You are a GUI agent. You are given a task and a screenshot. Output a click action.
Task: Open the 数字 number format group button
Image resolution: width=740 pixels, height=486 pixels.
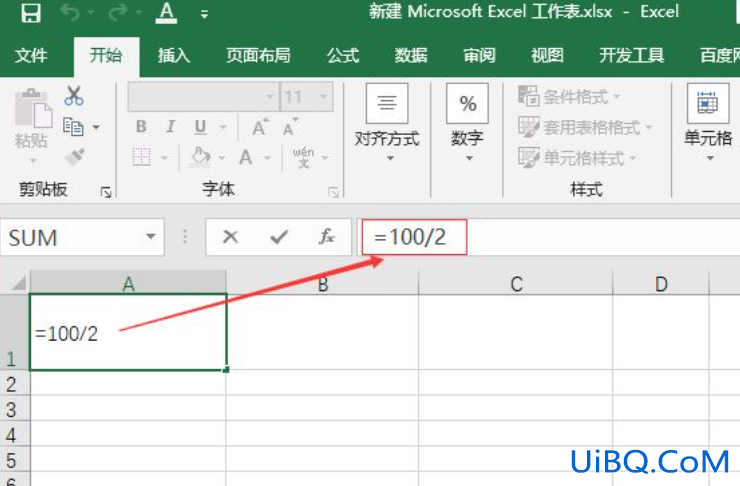tap(467, 124)
